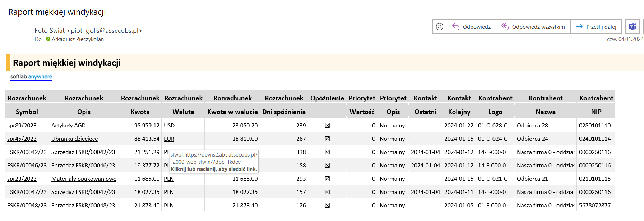Click the green presence status icon
The image size is (644, 221).
(48, 39)
